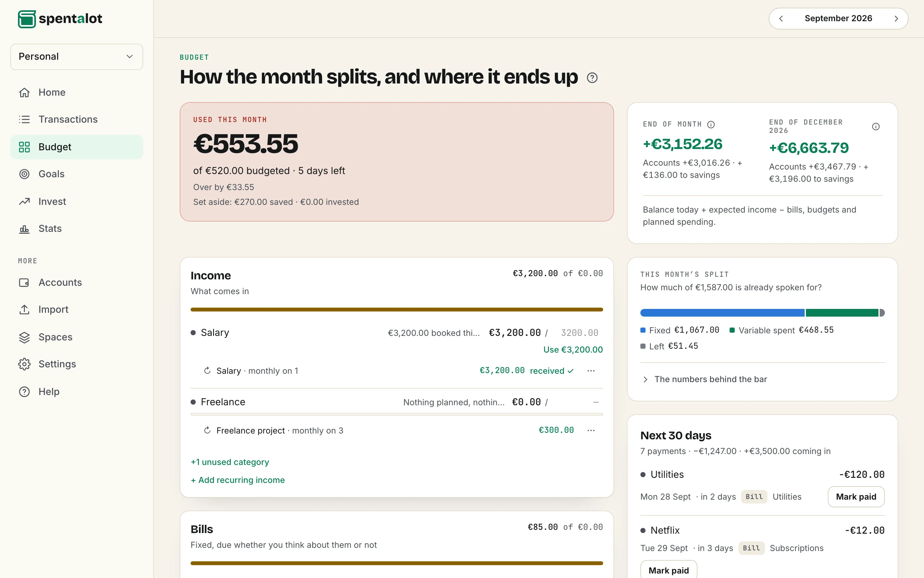Click Salary recurring refresh icon
Screen dimensions: 924x578
[x=207, y=371]
